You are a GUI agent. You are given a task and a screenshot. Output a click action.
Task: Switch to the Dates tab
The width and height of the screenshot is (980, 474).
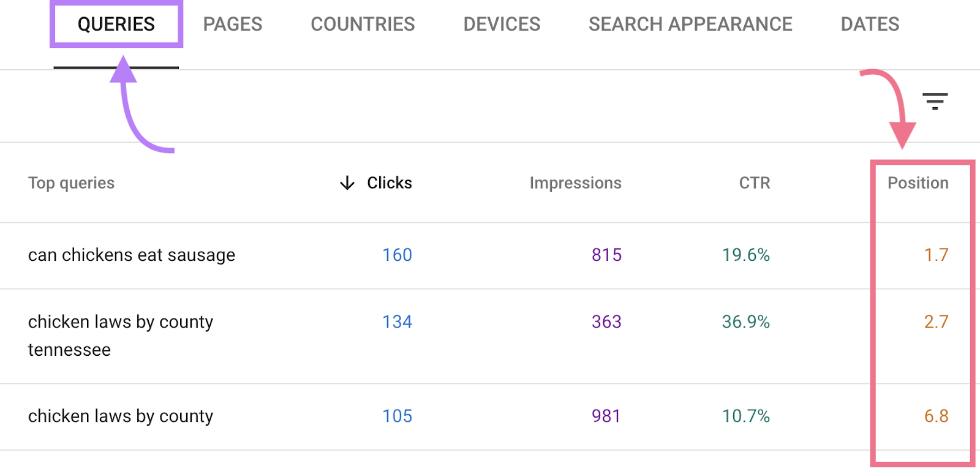point(870,24)
